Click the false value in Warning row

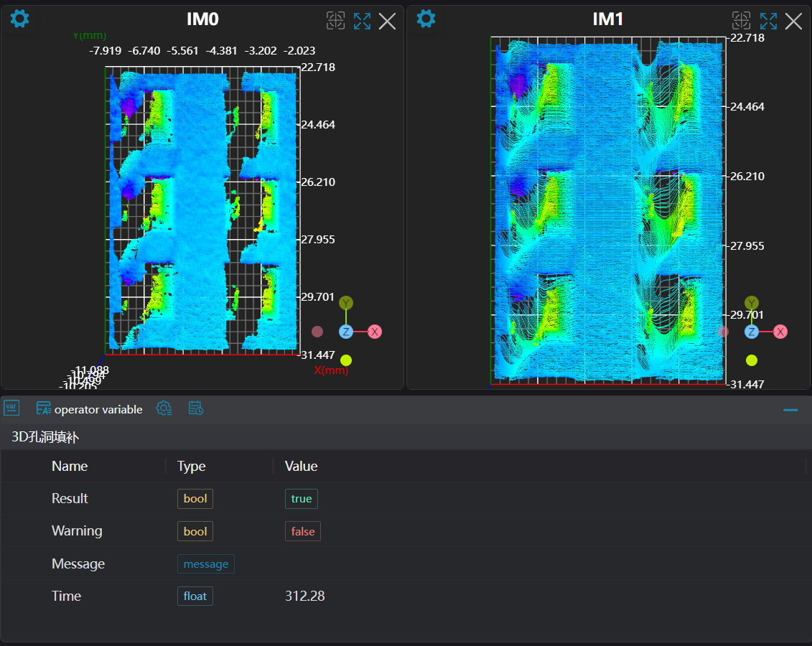pos(302,532)
